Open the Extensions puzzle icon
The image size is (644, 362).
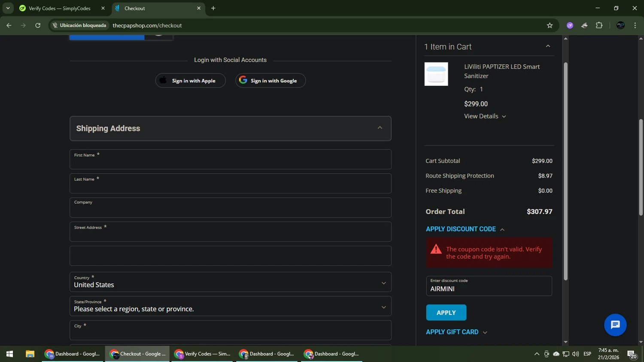[x=599, y=25]
